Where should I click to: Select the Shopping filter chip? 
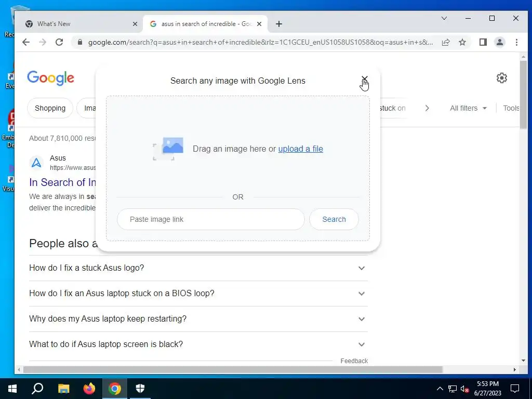click(x=50, y=108)
